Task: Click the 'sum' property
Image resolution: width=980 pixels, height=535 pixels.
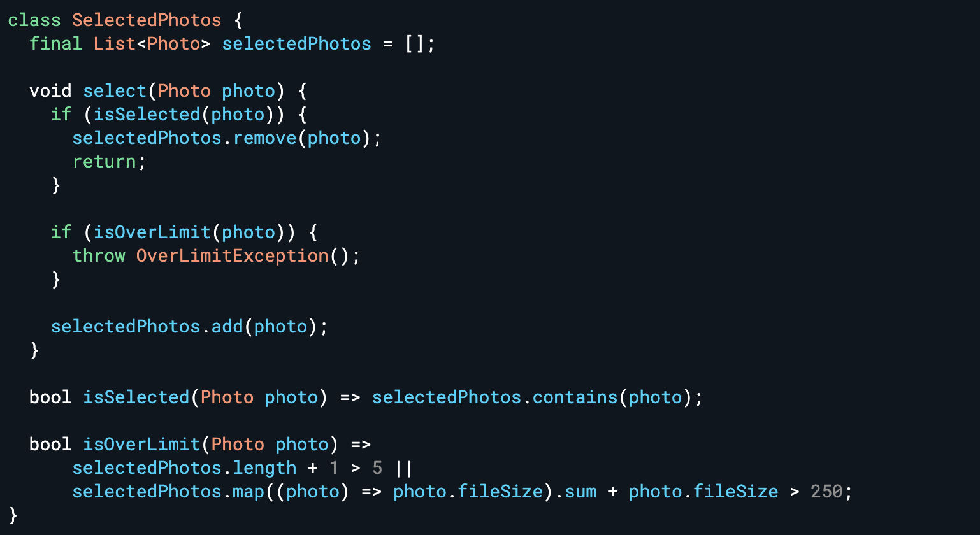Action: point(580,492)
